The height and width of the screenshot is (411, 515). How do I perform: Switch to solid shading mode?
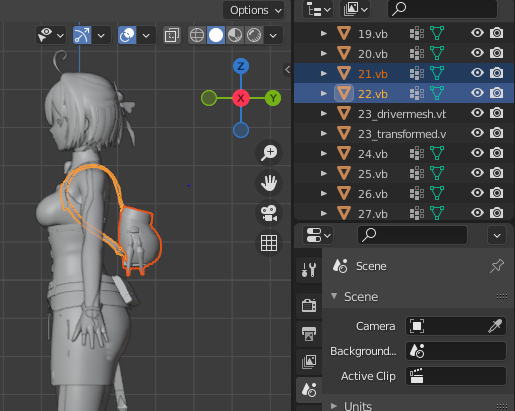[x=216, y=35]
